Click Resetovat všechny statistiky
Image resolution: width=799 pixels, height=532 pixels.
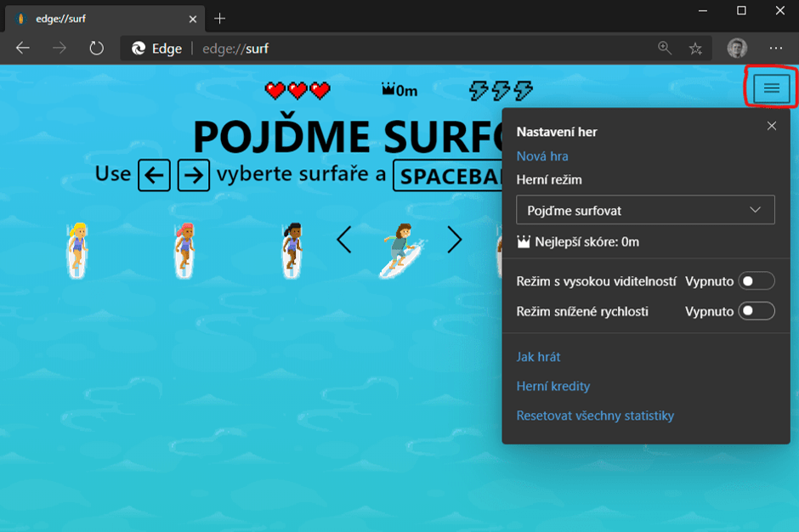595,416
